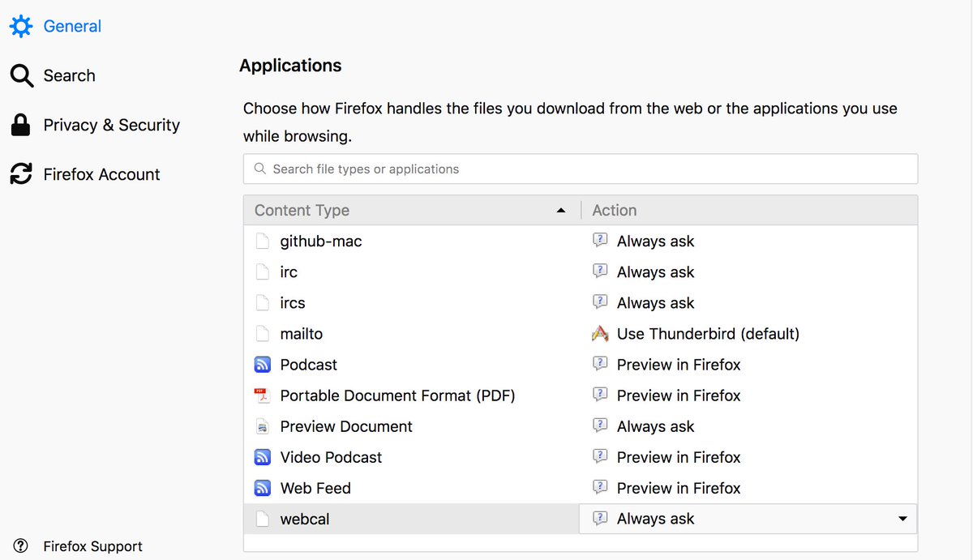The height and width of the screenshot is (560, 973).
Task: Click the ask icon in ircs row
Action: click(600, 302)
